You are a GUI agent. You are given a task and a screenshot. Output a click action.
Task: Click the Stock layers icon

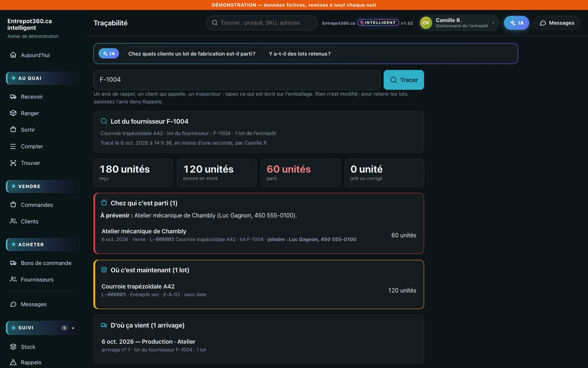pyautogui.click(x=13, y=347)
